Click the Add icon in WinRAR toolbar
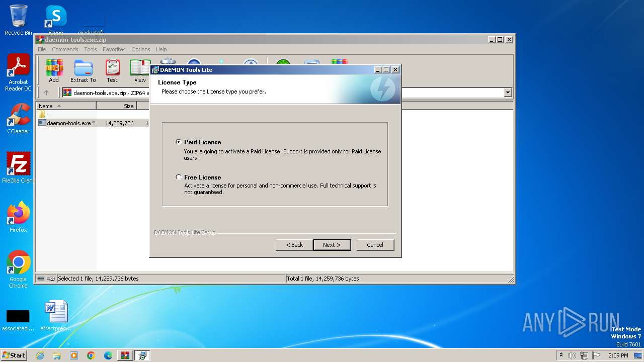This screenshot has width=644, height=362. (54, 71)
